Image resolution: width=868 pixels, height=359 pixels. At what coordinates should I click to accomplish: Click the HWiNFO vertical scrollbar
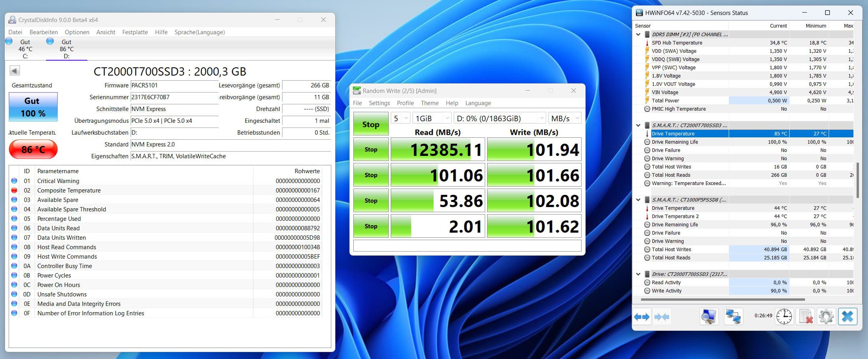point(857,180)
